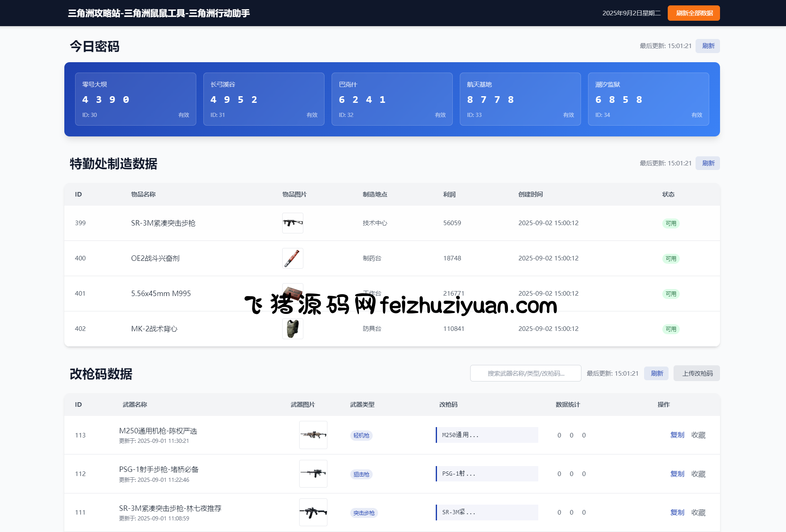
Task: Click the 创建时间 column header
Action: coord(530,194)
